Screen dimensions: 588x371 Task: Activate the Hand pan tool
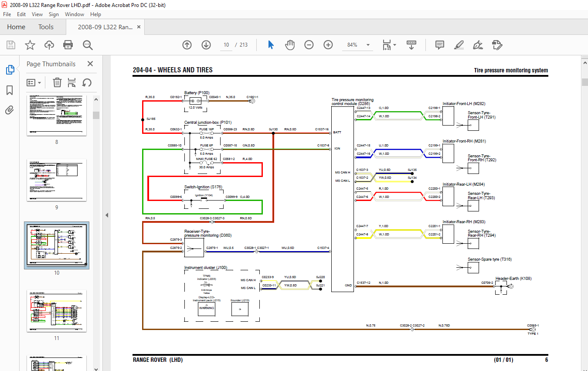tap(290, 45)
